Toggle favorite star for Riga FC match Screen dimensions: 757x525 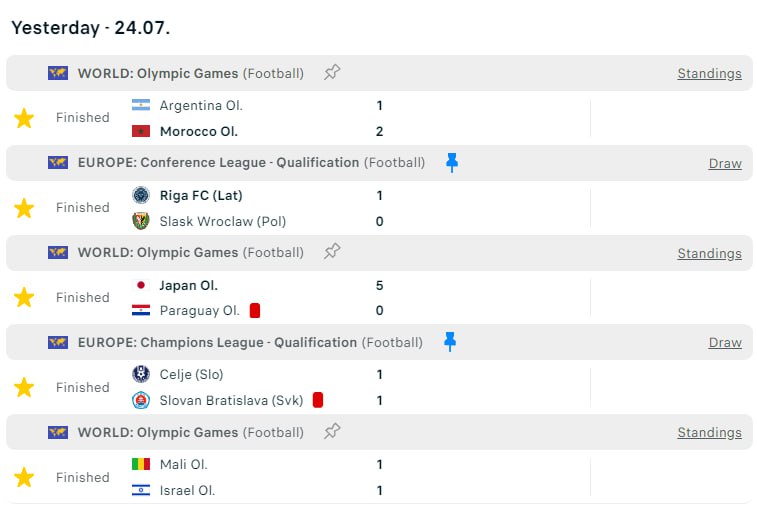[x=24, y=208]
